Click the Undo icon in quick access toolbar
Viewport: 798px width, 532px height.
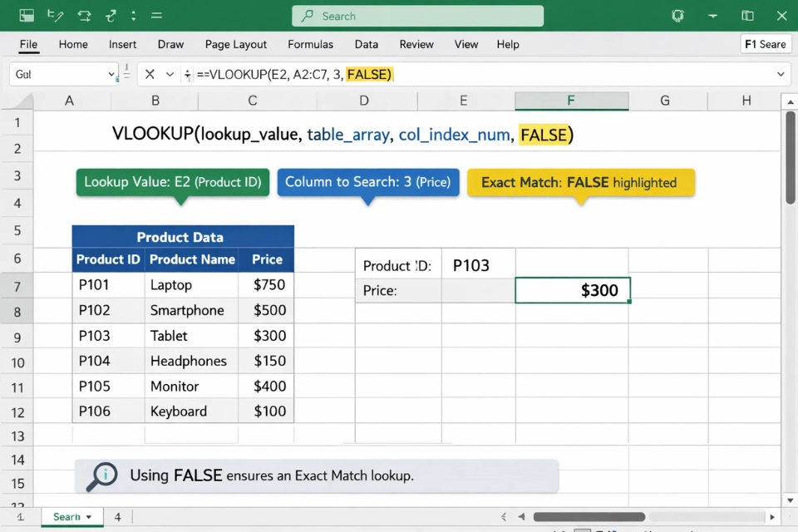click(86, 15)
